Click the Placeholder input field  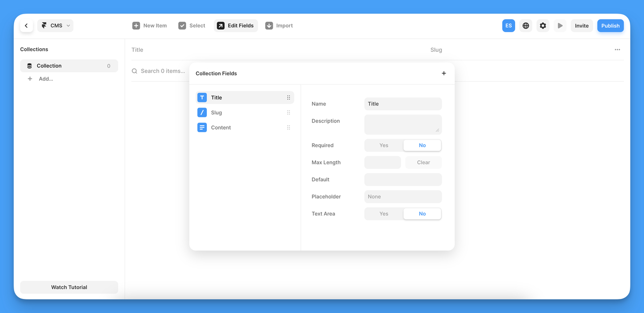point(403,196)
